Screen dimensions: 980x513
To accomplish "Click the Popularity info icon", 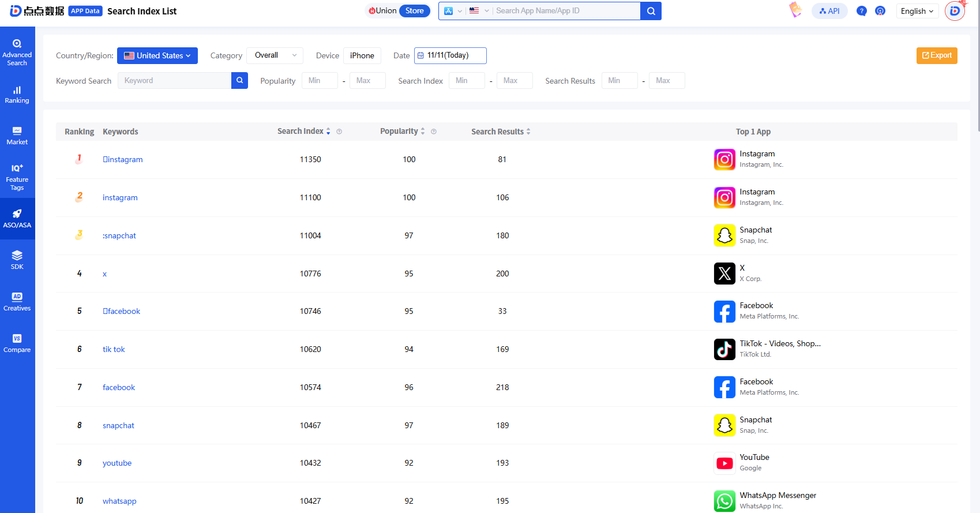I will [x=434, y=132].
